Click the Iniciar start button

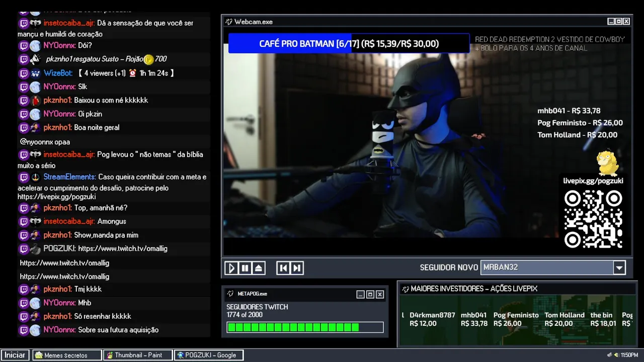(15, 355)
